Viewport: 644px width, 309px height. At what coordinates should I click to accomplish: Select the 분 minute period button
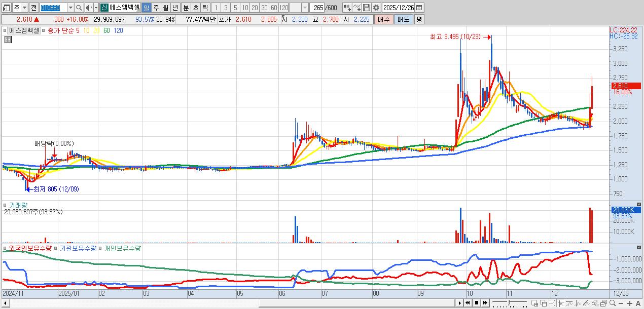point(186,8)
